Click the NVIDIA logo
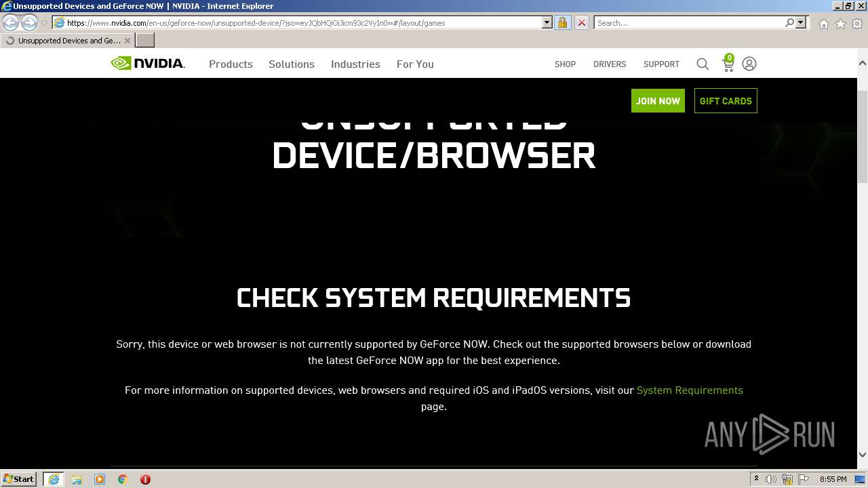Screen dimensions: 868x488 148,64
